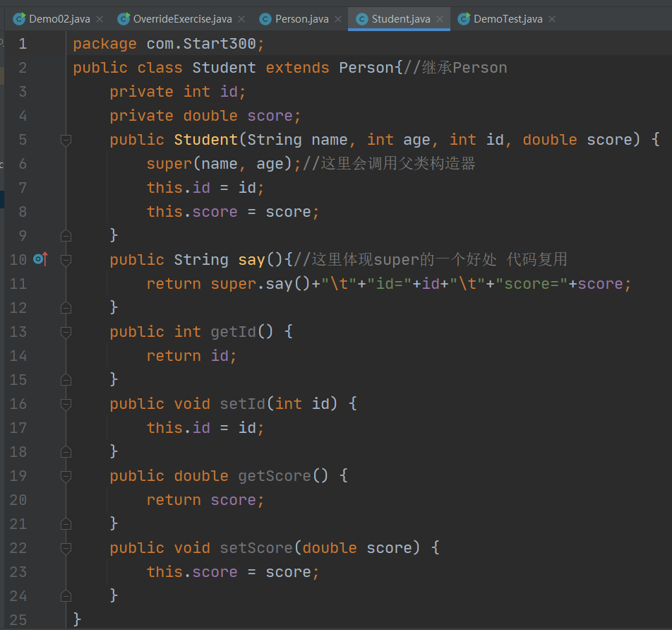Click the comment on line 6 after super call

(389, 164)
